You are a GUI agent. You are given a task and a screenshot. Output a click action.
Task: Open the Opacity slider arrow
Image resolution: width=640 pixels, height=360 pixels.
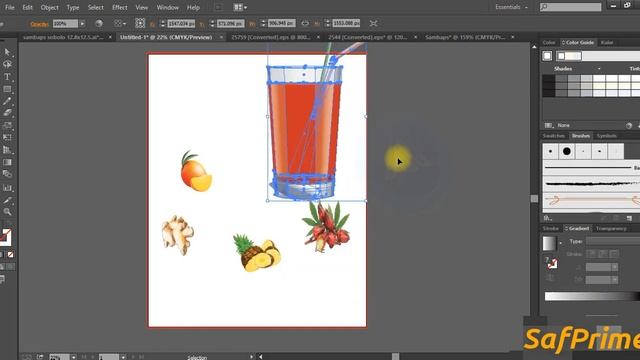[82, 24]
